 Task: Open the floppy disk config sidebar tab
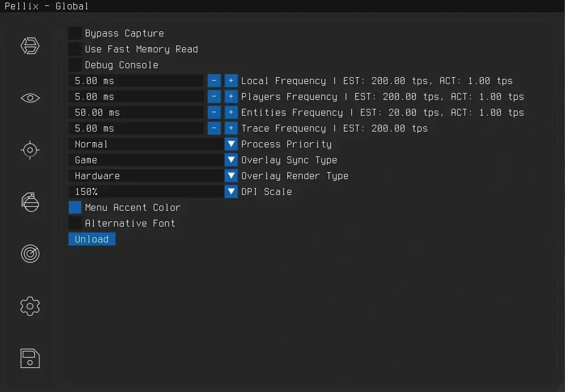[x=30, y=358]
